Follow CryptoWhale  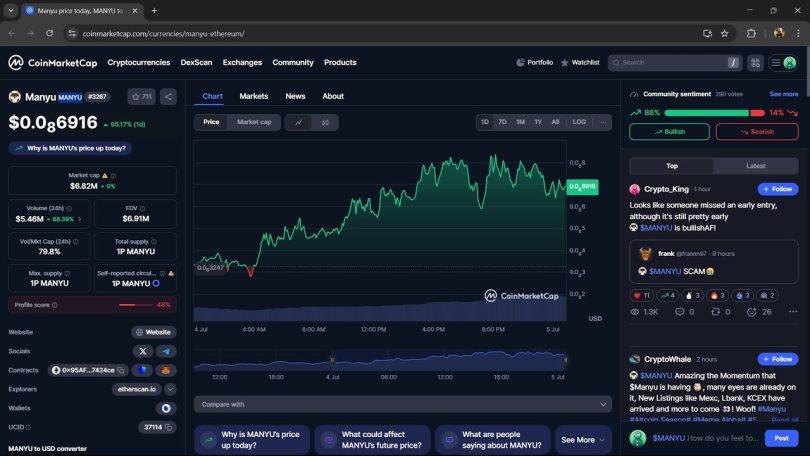pos(778,359)
